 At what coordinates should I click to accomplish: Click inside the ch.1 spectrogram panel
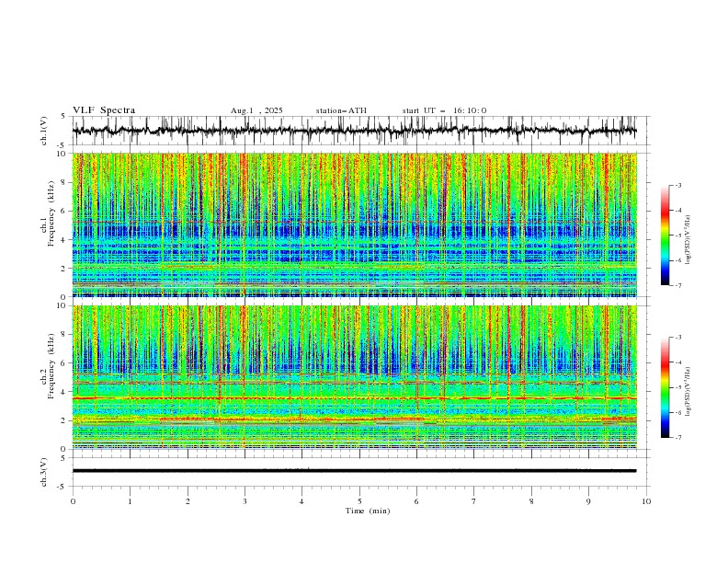click(x=354, y=224)
